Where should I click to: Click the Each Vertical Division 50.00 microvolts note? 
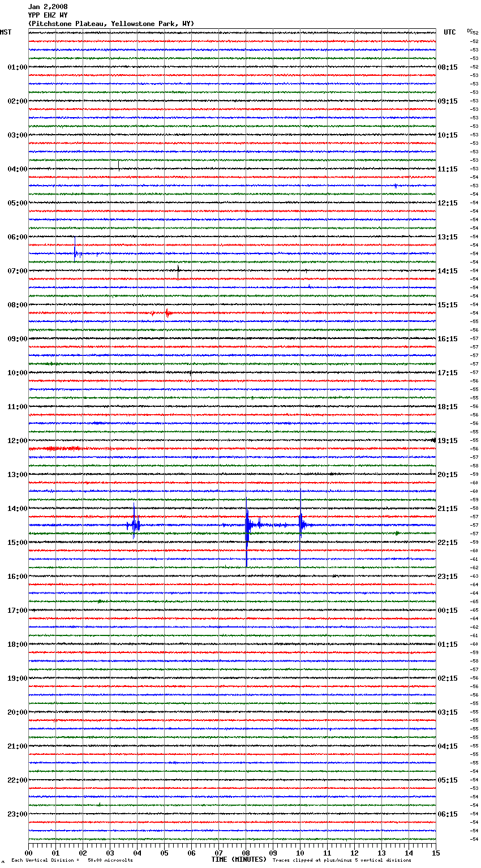(x=72, y=861)
